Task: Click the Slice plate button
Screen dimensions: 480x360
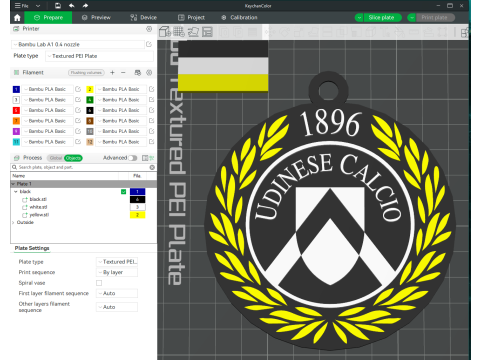Action: tap(382, 18)
